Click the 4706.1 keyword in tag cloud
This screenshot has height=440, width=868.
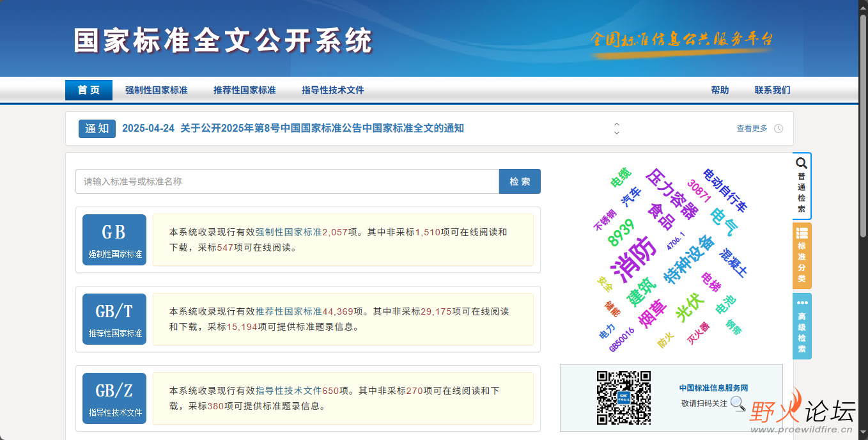pyautogui.click(x=676, y=242)
